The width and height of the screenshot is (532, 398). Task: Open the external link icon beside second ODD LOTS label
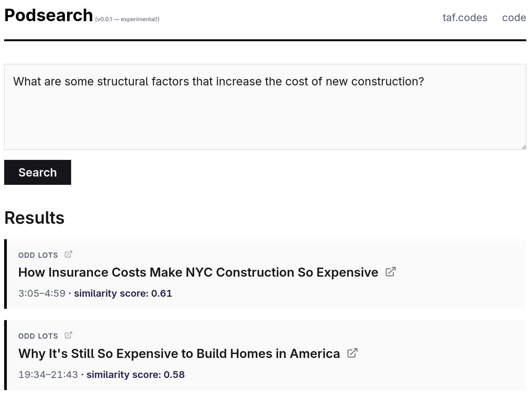[68, 335]
